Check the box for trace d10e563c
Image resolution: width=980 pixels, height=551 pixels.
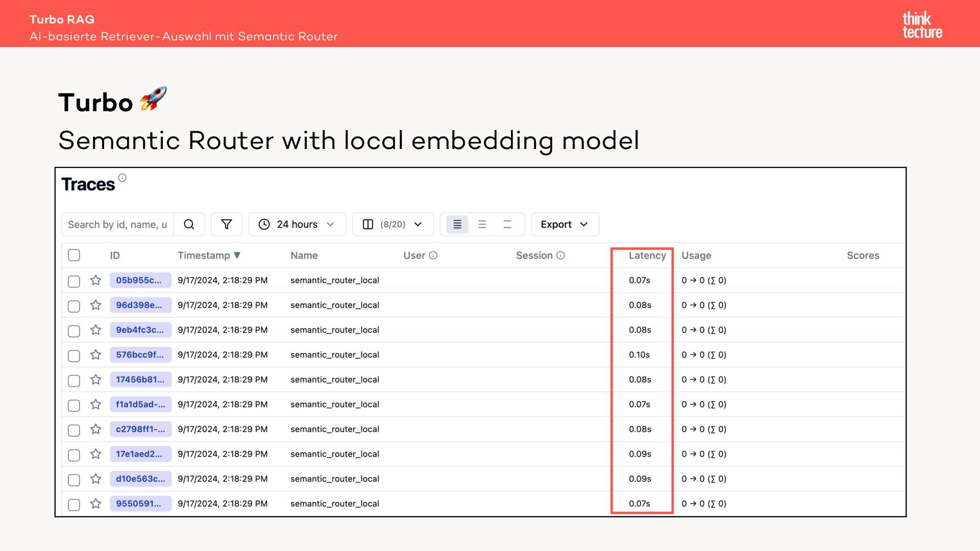point(74,480)
